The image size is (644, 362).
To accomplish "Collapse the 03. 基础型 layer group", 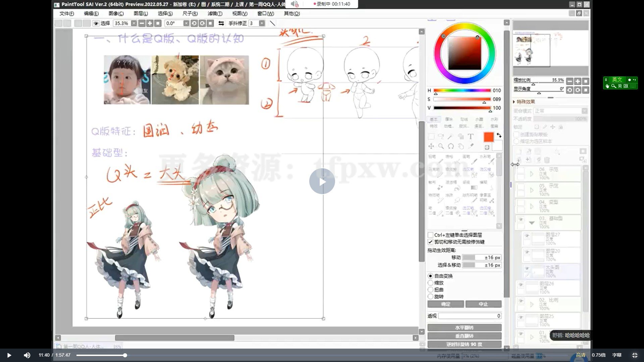I will 532,222.
